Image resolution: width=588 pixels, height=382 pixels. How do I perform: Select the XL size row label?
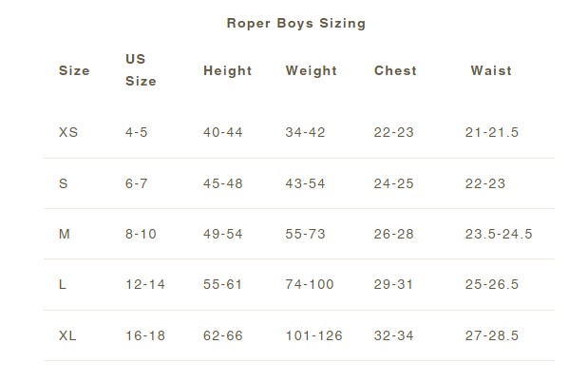pos(67,335)
